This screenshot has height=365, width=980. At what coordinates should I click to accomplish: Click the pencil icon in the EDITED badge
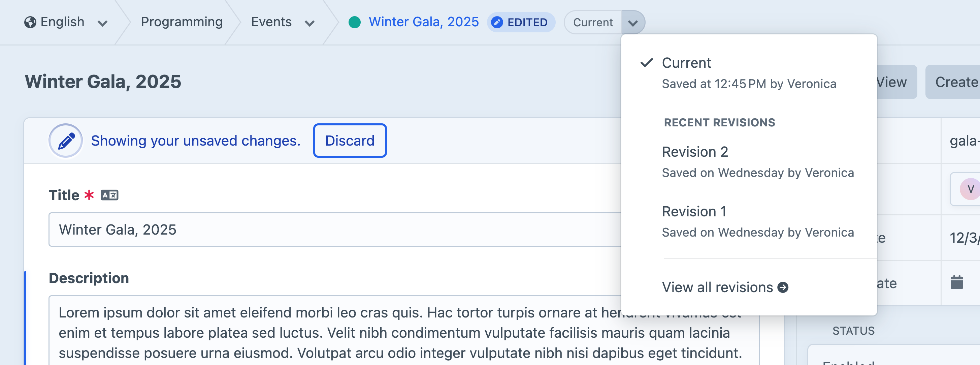pyautogui.click(x=497, y=23)
